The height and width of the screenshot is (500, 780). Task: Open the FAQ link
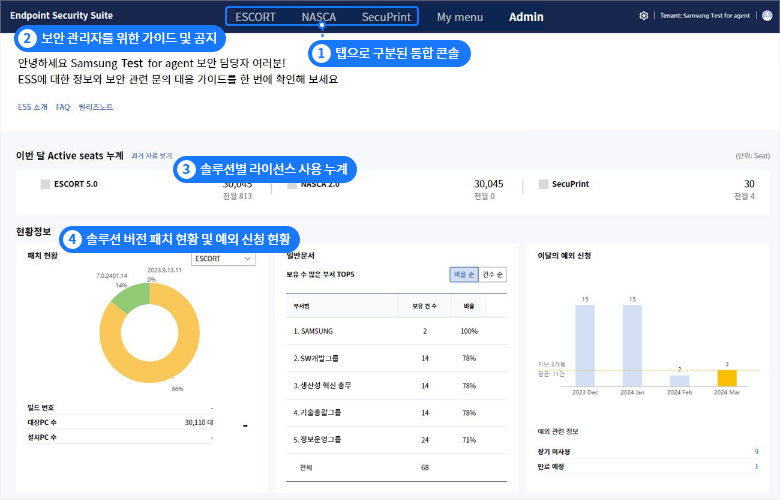(63, 107)
